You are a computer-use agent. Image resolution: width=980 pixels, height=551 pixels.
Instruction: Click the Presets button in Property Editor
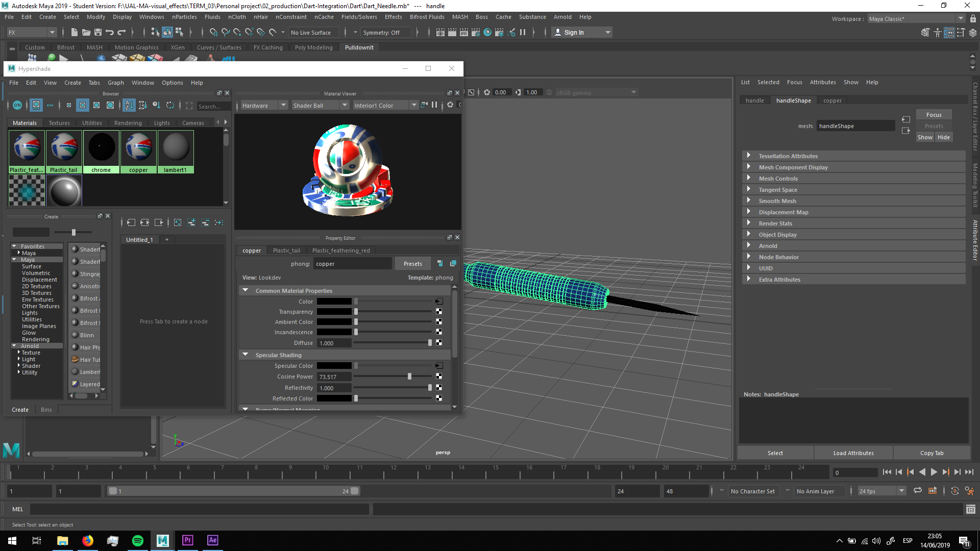click(412, 264)
